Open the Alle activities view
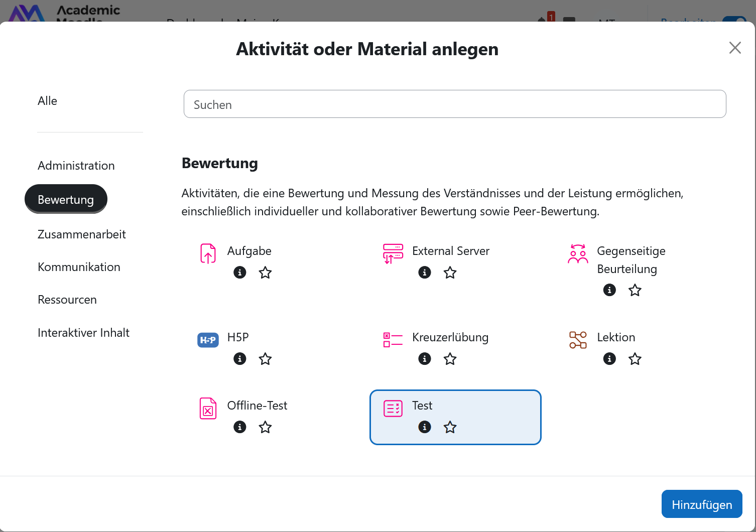The height and width of the screenshot is (532, 756). point(47,100)
